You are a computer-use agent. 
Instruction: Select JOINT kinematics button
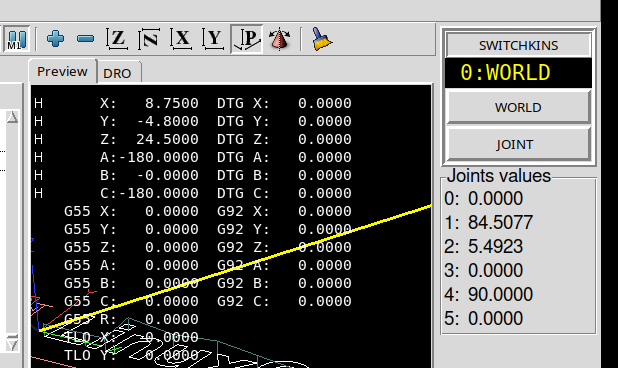tap(518, 144)
